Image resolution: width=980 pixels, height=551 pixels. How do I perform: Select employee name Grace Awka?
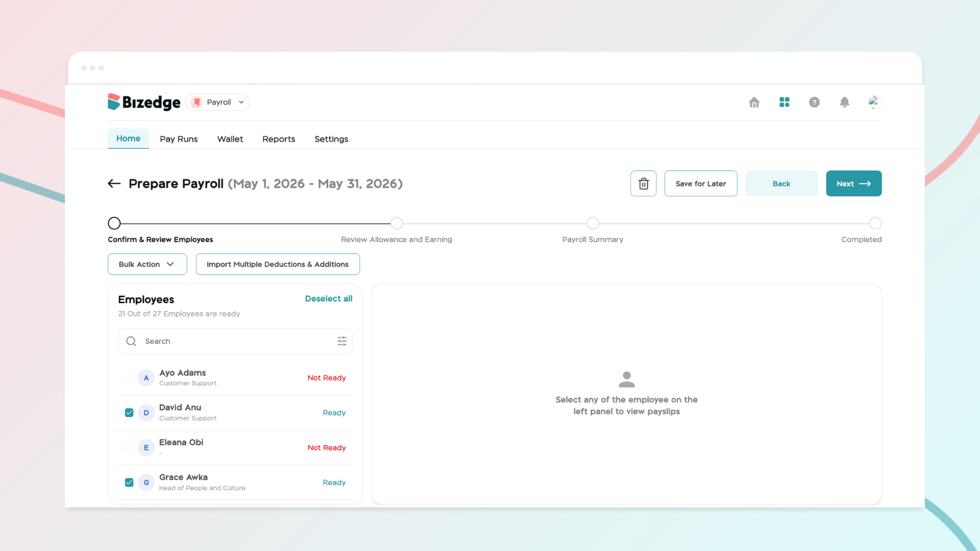tap(183, 478)
